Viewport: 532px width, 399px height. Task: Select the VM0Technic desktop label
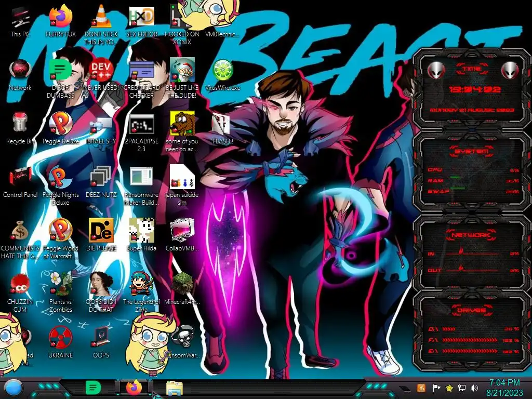[222, 34]
